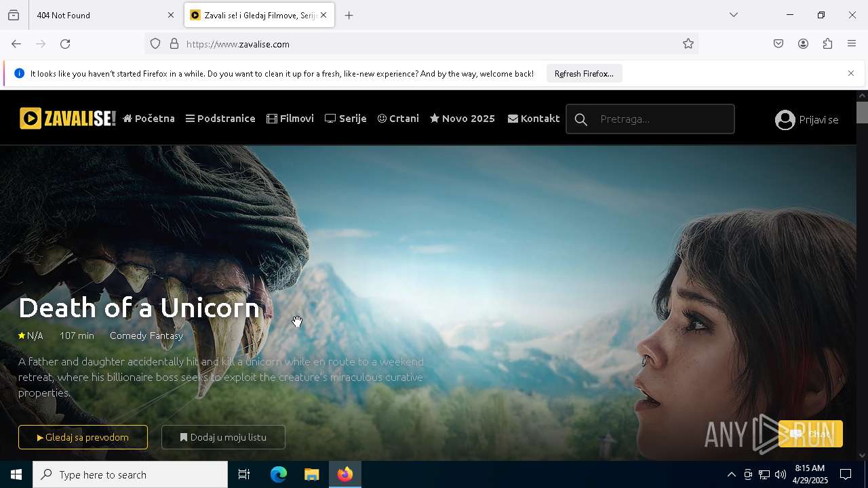Viewport: 868px width, 488px height.
Task: Open the taskbar clock and date
Action: click(x=810, y=474)
